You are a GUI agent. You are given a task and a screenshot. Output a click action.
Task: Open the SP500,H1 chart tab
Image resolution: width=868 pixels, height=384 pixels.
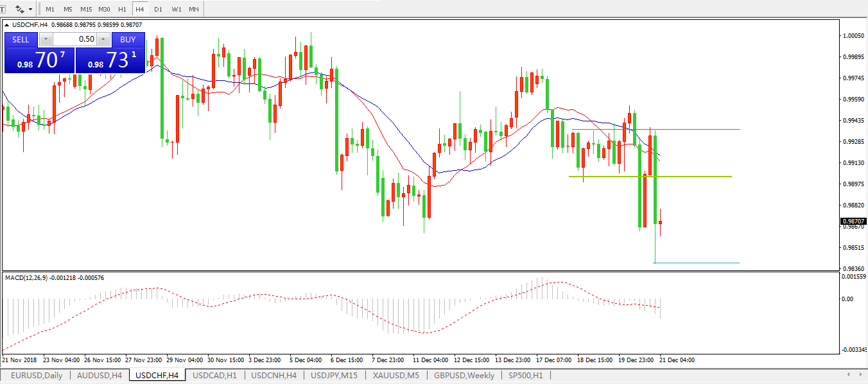pos(525,375)
